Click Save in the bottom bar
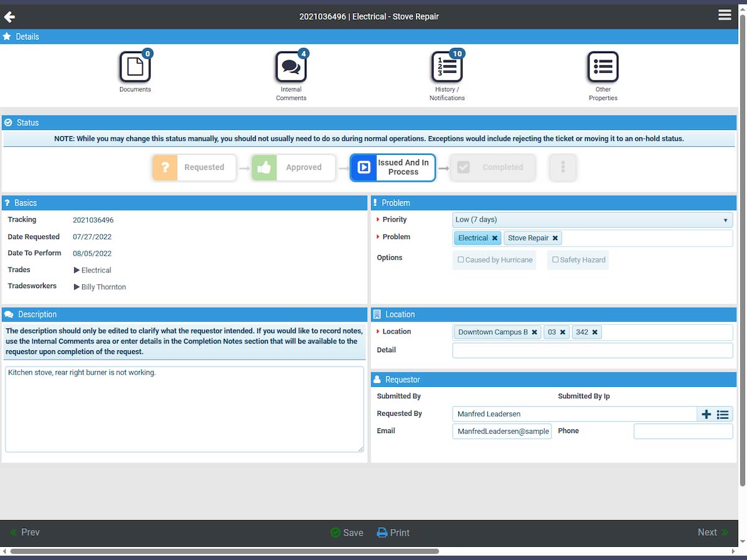 [x=347, y=533]
